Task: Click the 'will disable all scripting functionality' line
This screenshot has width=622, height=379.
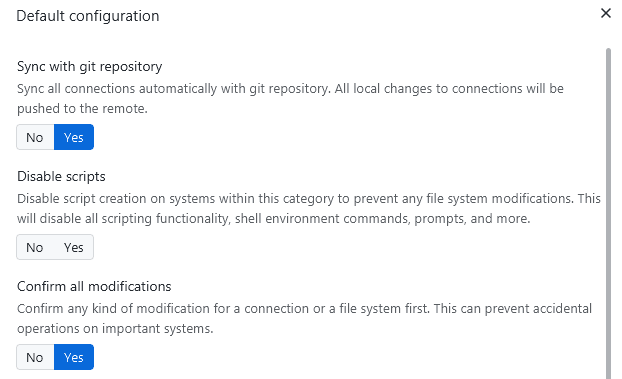Action: pos(274,218)
